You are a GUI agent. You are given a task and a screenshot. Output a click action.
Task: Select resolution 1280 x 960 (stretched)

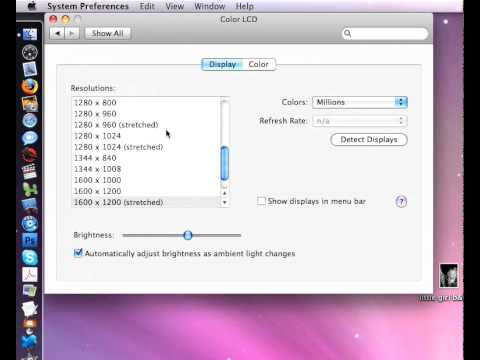click(146, 125)
